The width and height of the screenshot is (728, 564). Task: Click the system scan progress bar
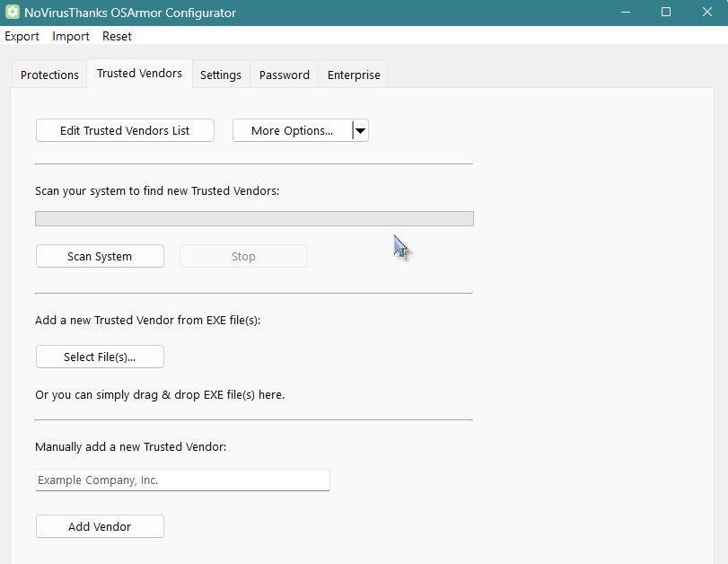click(x=254, y=219)
